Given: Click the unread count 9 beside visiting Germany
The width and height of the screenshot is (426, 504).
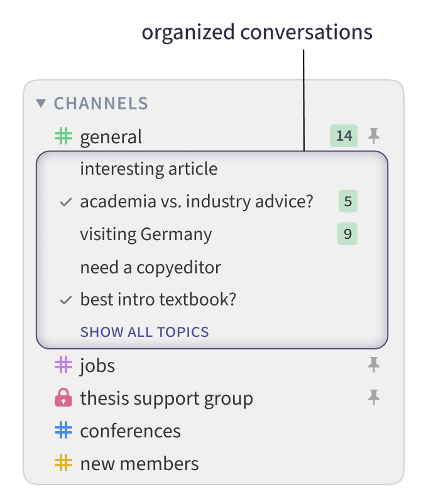Looking at the screenshot, I should (x=347, y=234).
